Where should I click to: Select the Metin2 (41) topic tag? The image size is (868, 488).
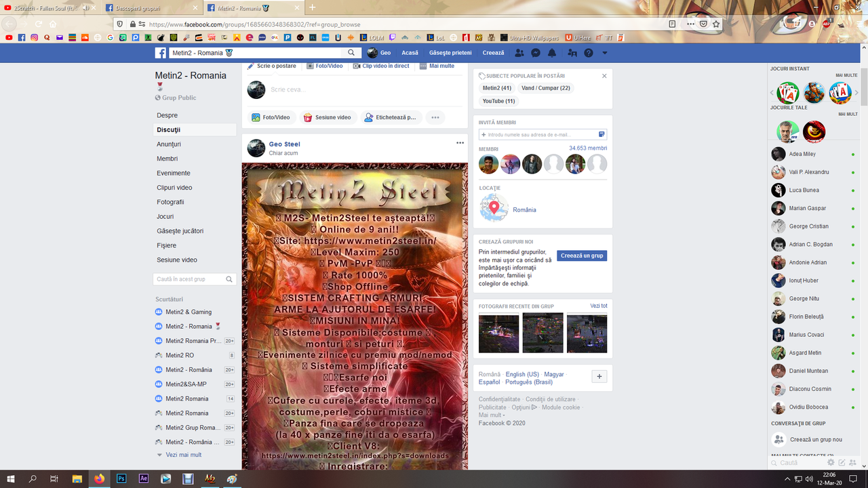click(x=497, y=88)
